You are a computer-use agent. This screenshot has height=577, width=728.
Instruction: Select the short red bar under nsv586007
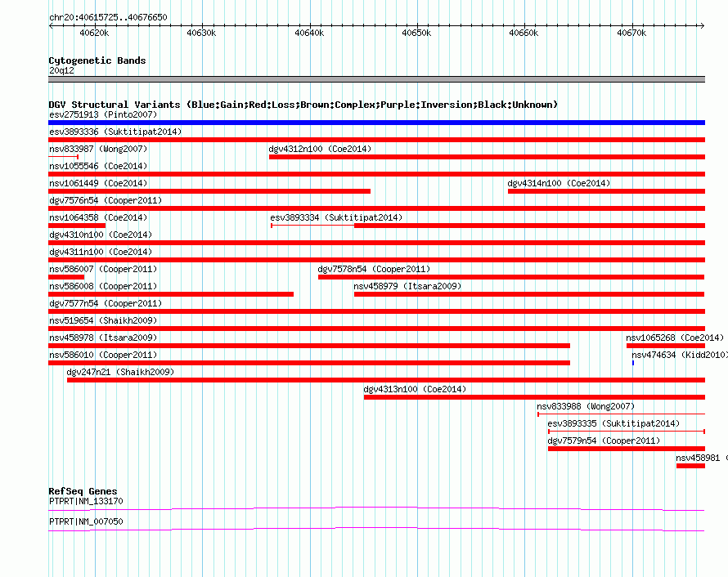pyautogui.click(x=66, y=277)
